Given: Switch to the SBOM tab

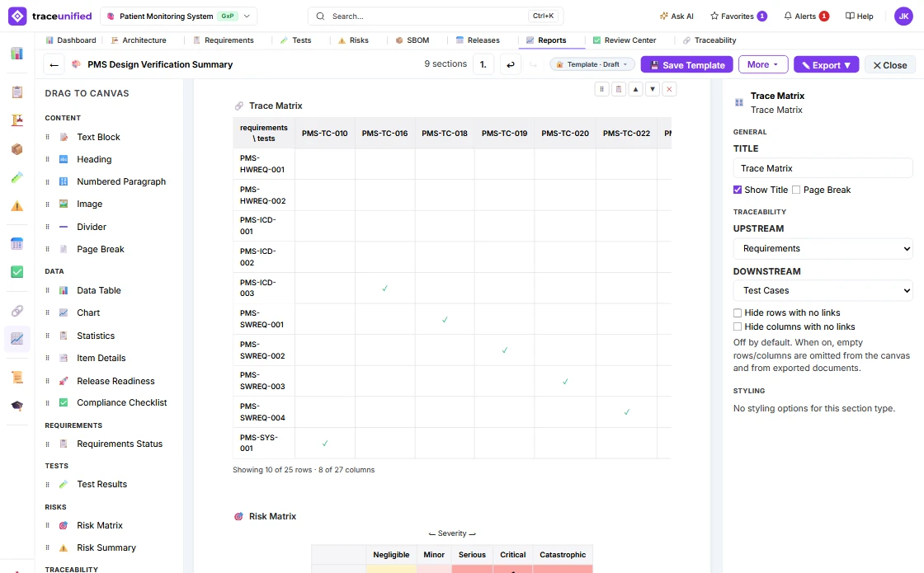Looking at the screenshot, I should click(412, 40).
